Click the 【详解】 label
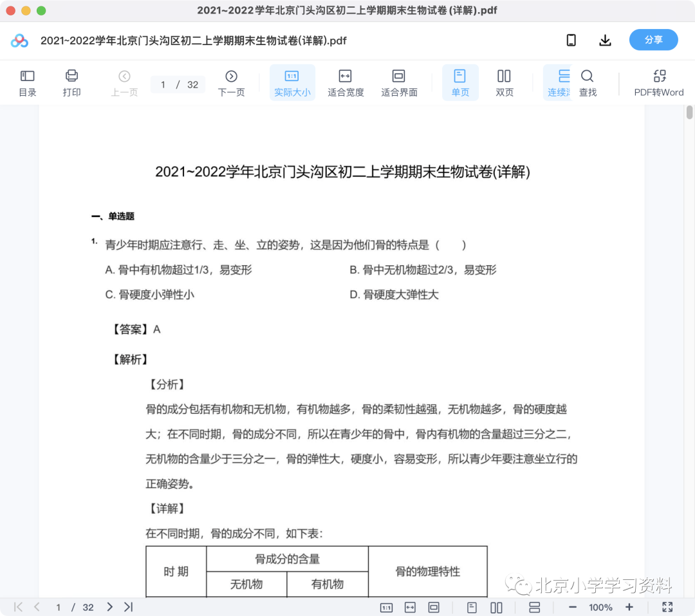 point(167,509)
